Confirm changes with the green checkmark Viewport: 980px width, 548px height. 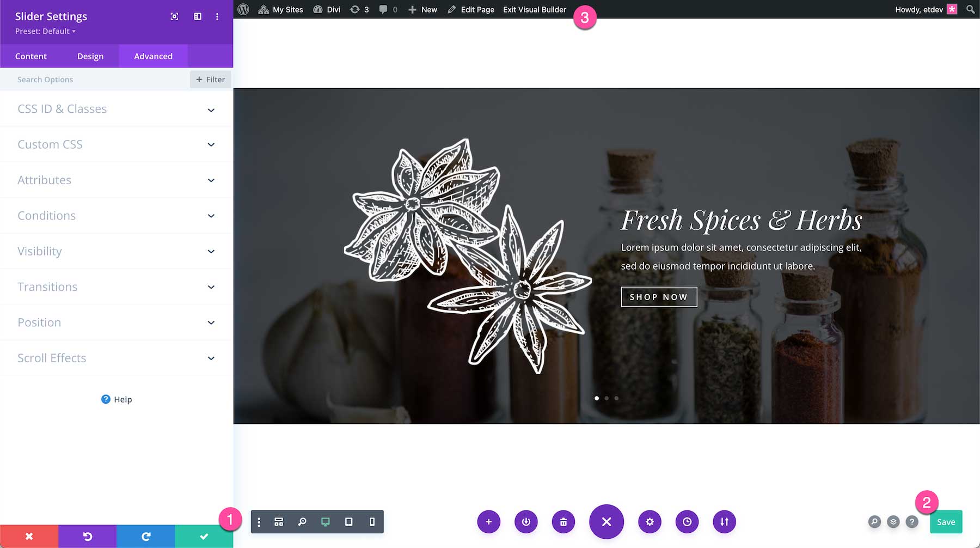point(204,537)
